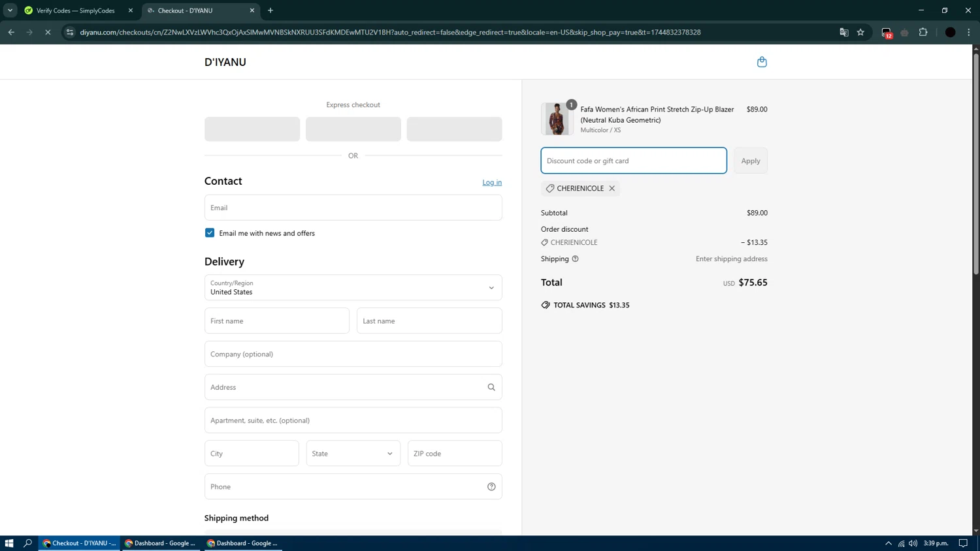Open Windows taskbar search

pos(28,543)
